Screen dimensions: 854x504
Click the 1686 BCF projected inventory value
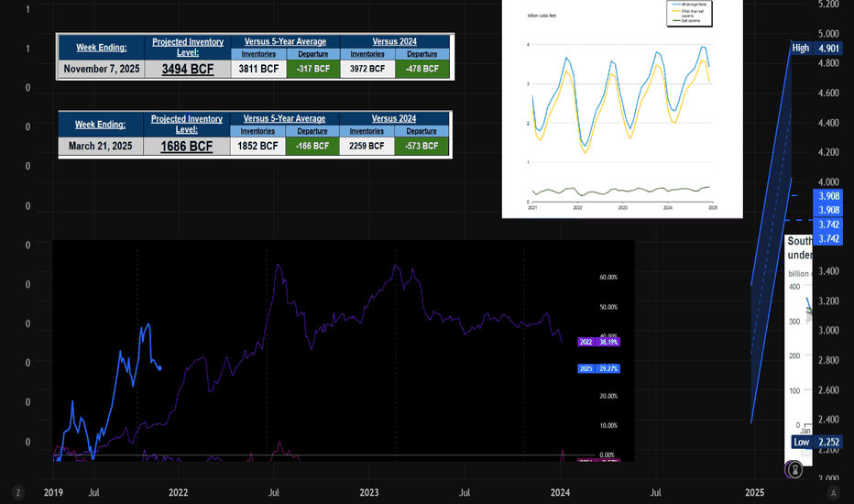click(x=187, y=146)
